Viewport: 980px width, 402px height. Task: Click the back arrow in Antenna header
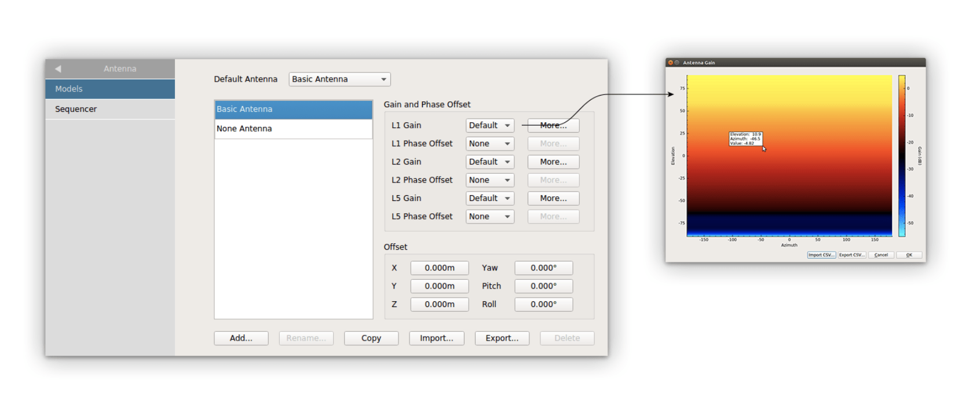coord(58,69)
